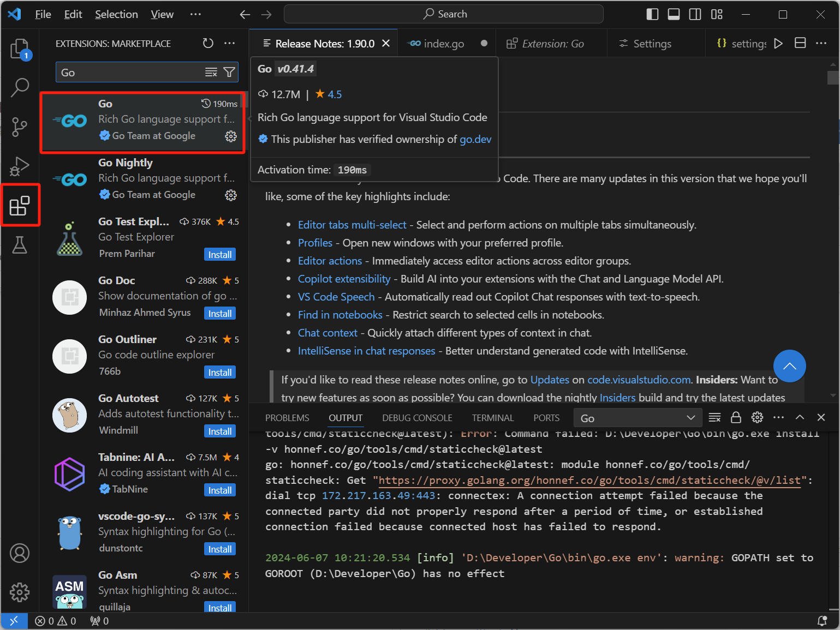This screenshot has height=630, width=840.
Task: Open the Extensions view icon
Action: click(20, 206)
